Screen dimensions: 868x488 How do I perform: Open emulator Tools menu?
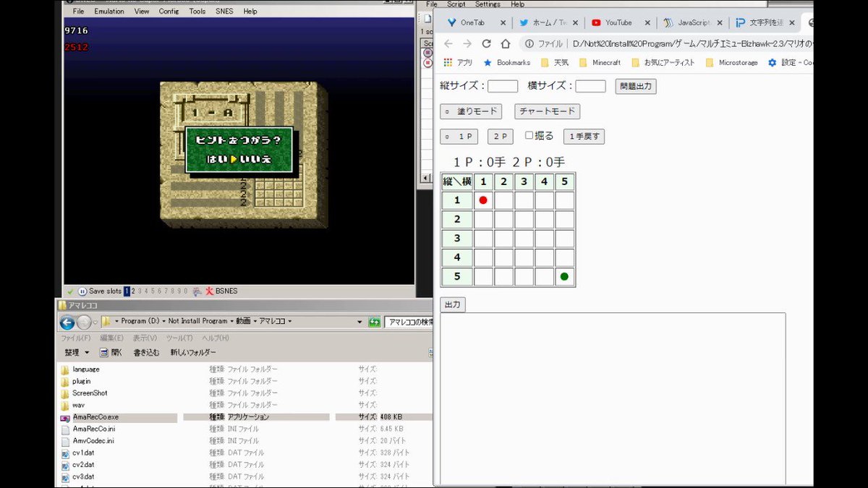tap(197, 12)
